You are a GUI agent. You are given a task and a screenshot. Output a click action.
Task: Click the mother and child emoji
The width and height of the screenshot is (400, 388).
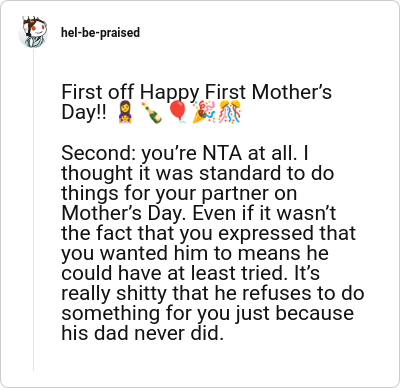tap(125, 112)
